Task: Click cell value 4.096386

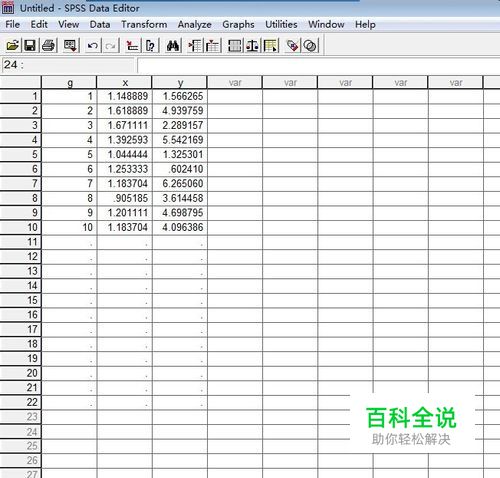Action: point(180,227)
